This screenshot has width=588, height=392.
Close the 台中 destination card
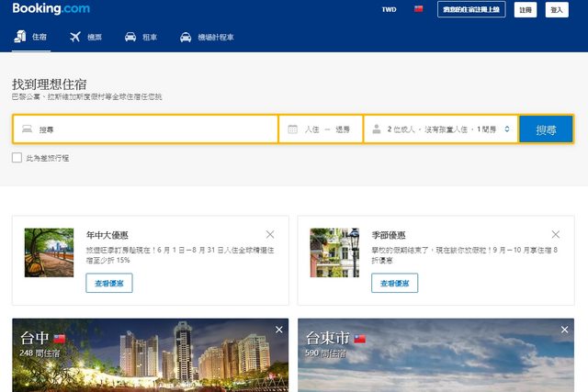pos(279,330)
